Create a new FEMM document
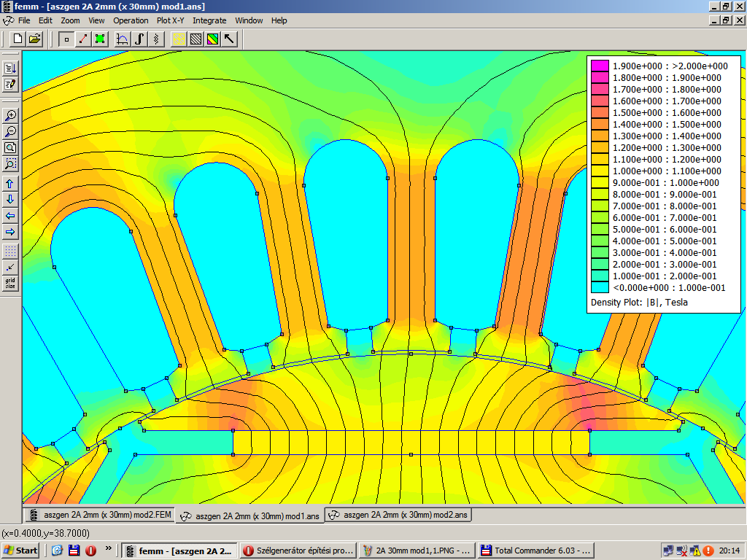This screenshot has height=560, width=747. [x=18, y=39]
